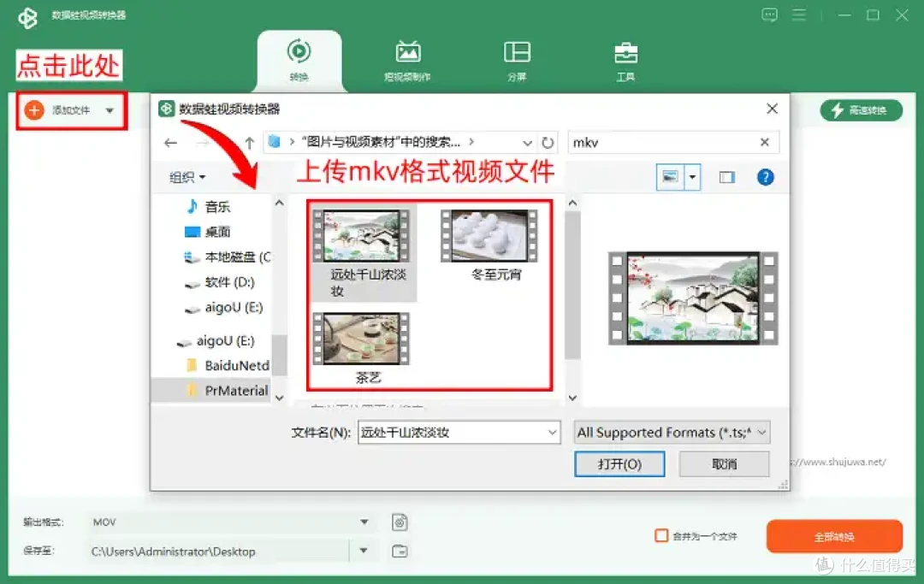This screenshot has width=924, height=584.
Task: Click the Cancel (取消) button
Action: (725, 464)
